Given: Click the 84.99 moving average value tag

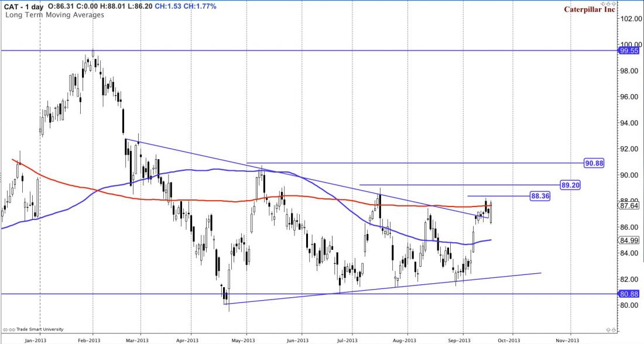Looking at the screenshot, I should click(x=630, y=240).
